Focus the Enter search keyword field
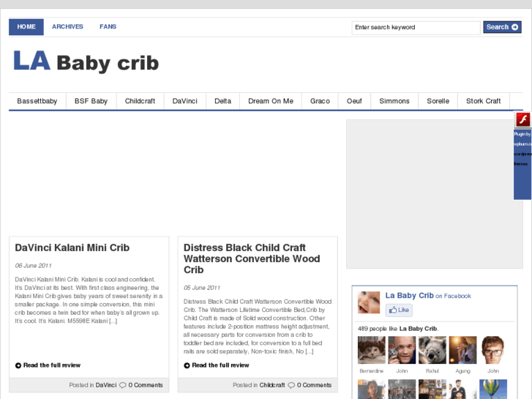532x399 pixels. coord(416,28)
